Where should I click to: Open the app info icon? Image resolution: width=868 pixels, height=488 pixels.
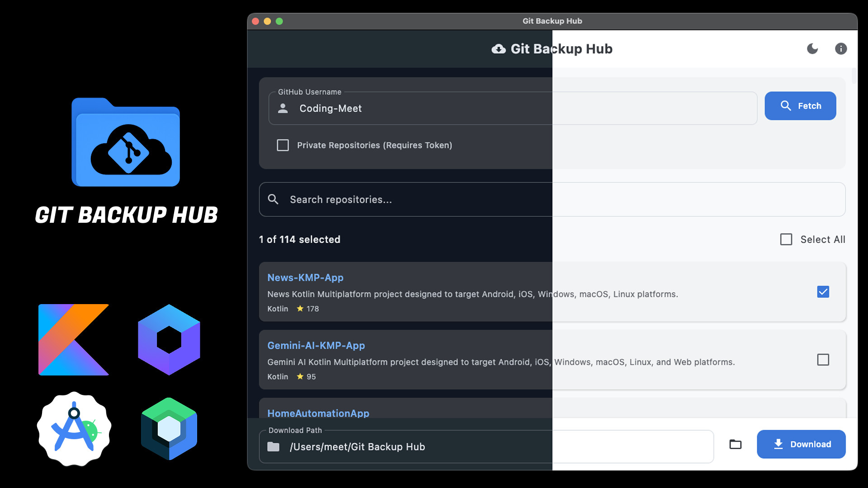tap(840, 49)
